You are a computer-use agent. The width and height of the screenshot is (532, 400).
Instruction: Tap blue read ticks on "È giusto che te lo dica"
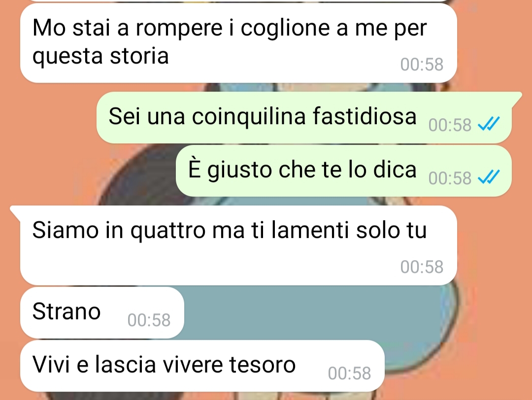point(489,177)
